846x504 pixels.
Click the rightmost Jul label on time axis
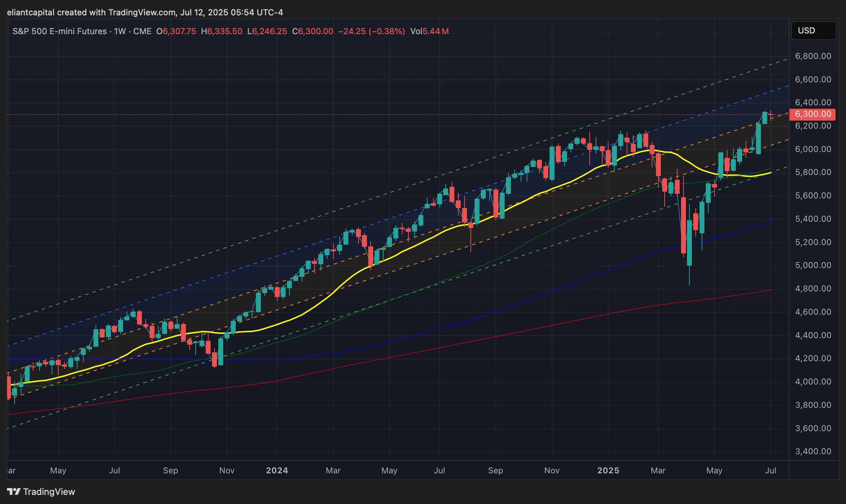[770, 471]
